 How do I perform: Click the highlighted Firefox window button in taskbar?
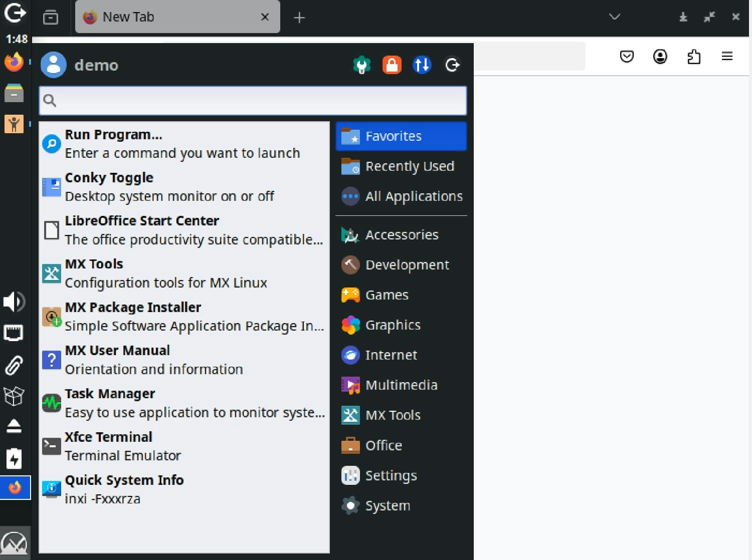(15, 487)
